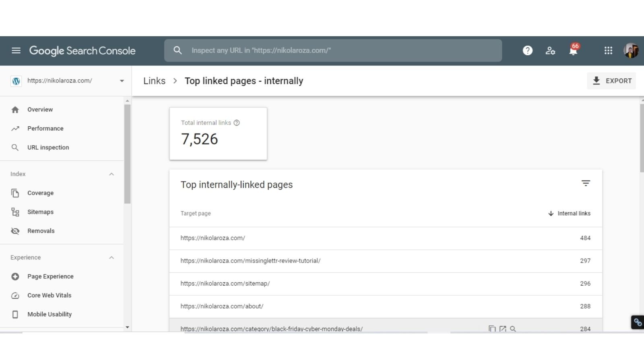Focus the Inspect any URL field
The width and height of the screenshot is (644, 362).
click(x=333, y=50)
